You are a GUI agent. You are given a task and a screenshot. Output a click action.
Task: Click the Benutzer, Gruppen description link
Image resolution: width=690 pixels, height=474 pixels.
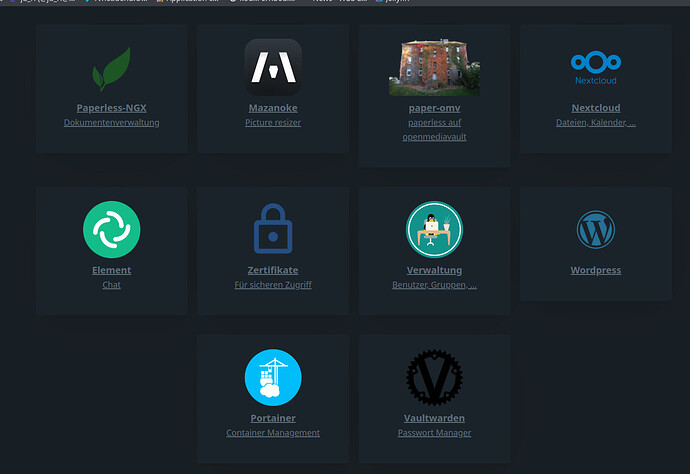click(434, 285)
